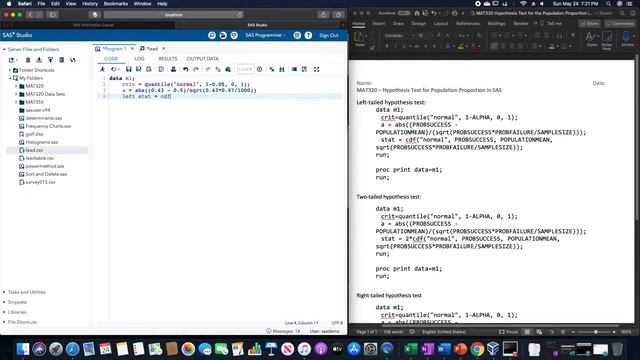Image resolution: width=640 pixels, height=360 pixels.
Task: Click the Undo icon in SAS code toolbar
Action: point(186,69)
